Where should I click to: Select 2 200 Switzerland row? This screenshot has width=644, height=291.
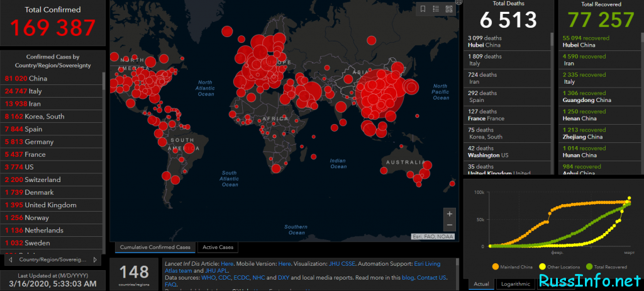coord(52,180)
